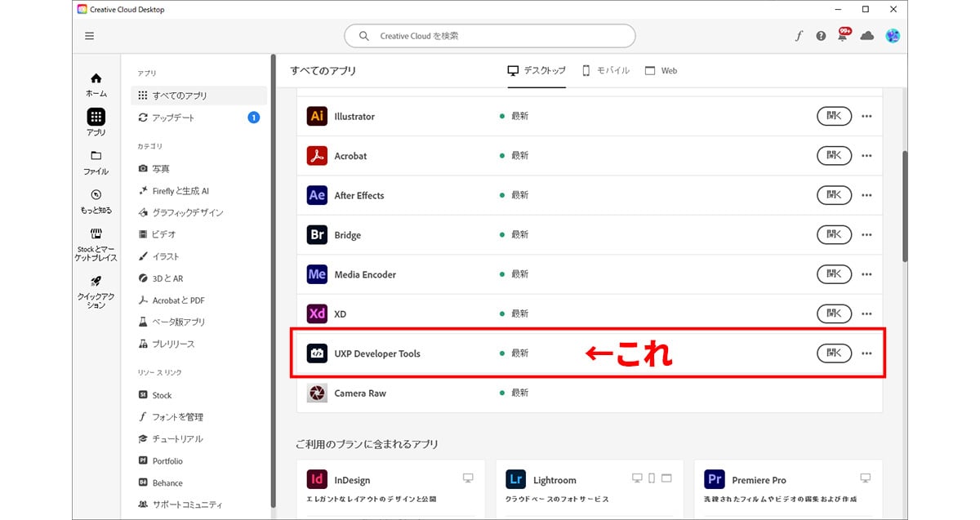Viewport: 980px width, 520px height.
Task: Go to Home in the left rail
Action: coord(96,84)
